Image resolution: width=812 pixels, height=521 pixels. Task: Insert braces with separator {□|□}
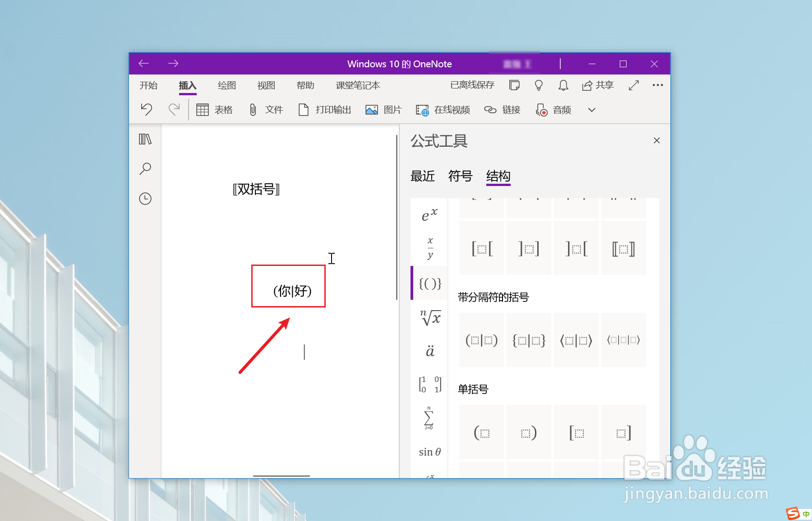pos(529,340)
